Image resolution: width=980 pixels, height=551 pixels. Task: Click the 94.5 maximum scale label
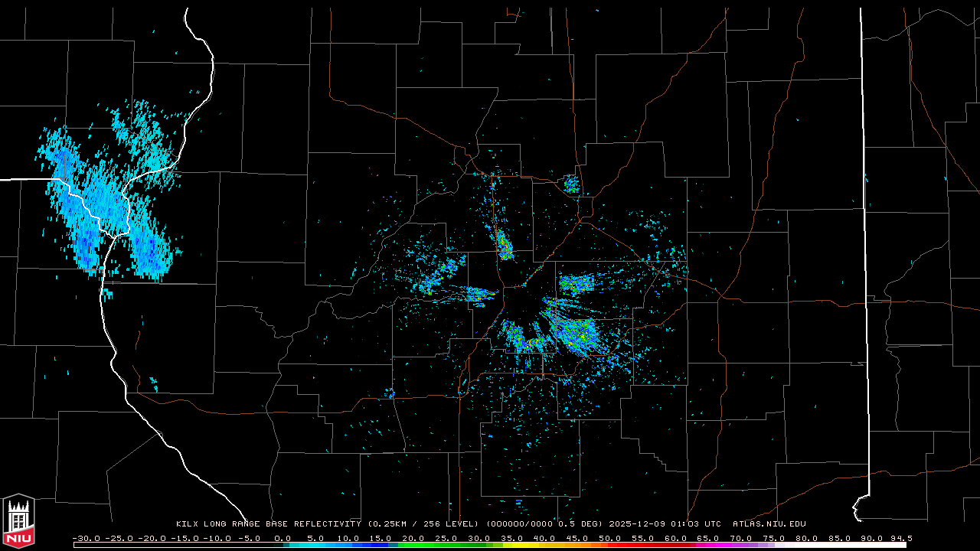click(x=900, y=538)
